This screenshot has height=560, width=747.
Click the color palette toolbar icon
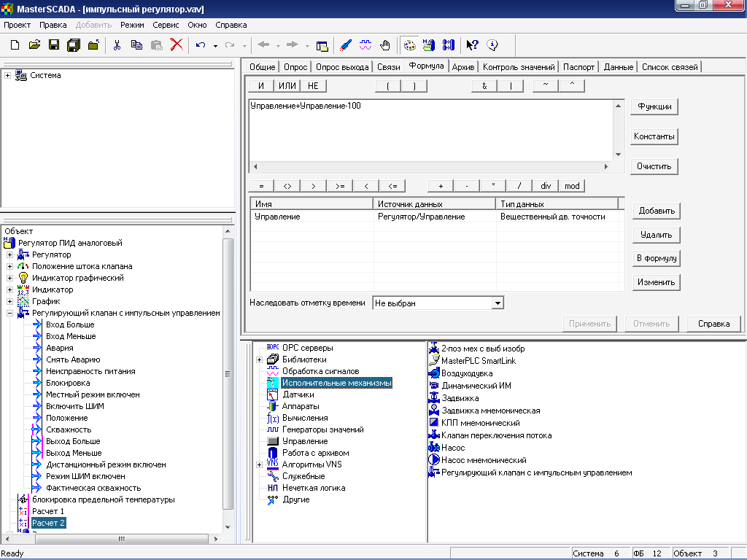(x=409, y=45)
